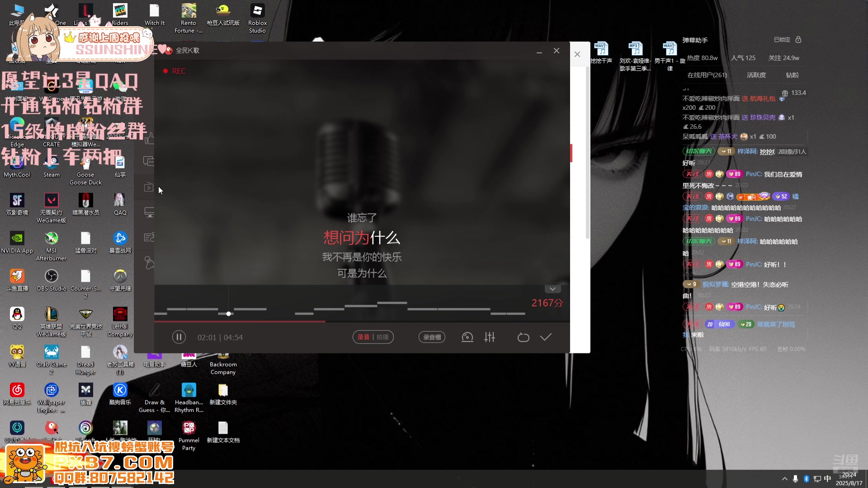The image size is (868, 488).
Task: Select the Roblox Studio desktop icon
Action: click(257, 19)
